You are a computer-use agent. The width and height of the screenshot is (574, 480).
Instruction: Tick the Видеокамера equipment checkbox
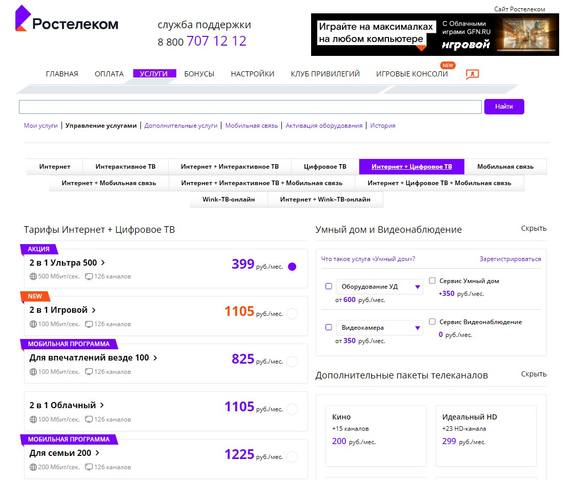tap(329, 327)
